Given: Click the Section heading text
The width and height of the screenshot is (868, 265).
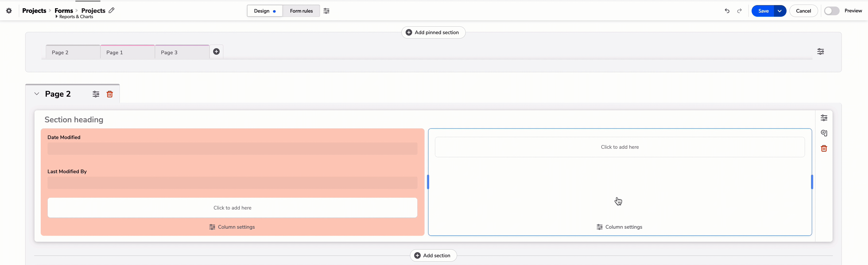Looking at the screenshot, I should (x=74, y=119).
